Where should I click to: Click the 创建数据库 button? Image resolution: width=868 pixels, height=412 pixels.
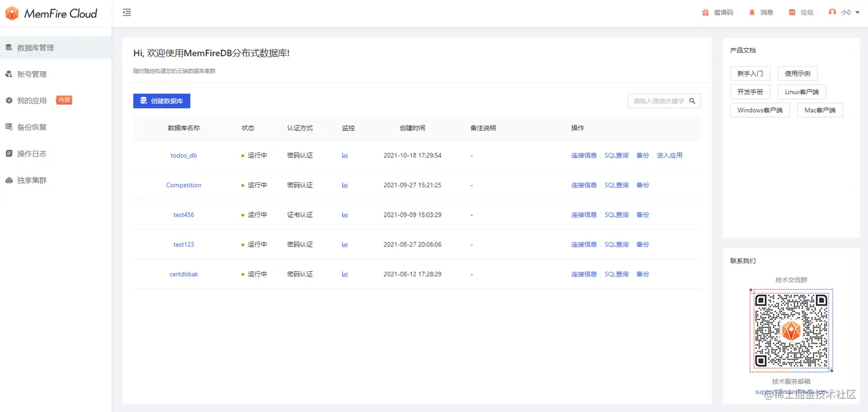pos(161,101)
